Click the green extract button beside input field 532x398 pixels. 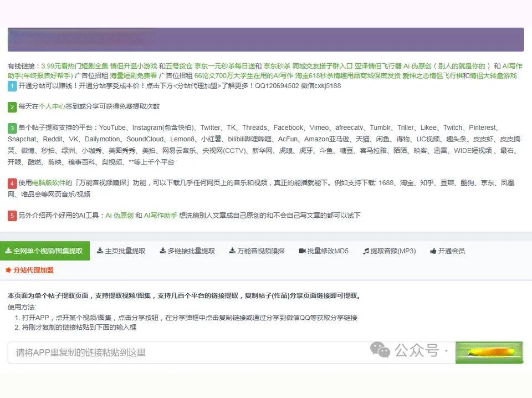[489, 353]
